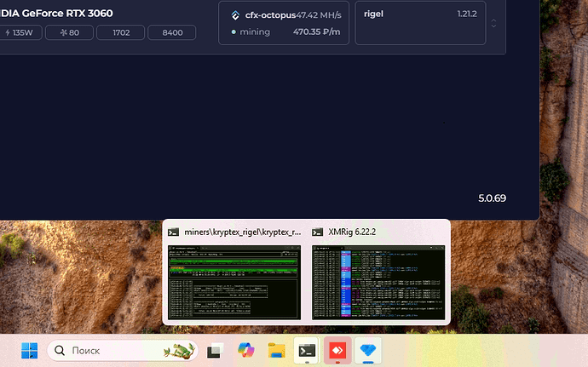The image size is (588, 367).
Task: Select the kryptex_rigel terminal window preview
Action: tap(233, 282)
